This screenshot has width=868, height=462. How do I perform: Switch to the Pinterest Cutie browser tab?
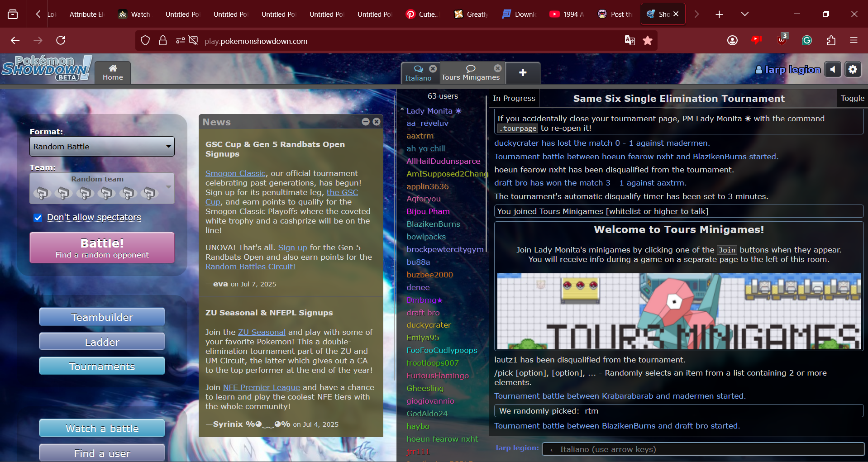click(423, 14)
